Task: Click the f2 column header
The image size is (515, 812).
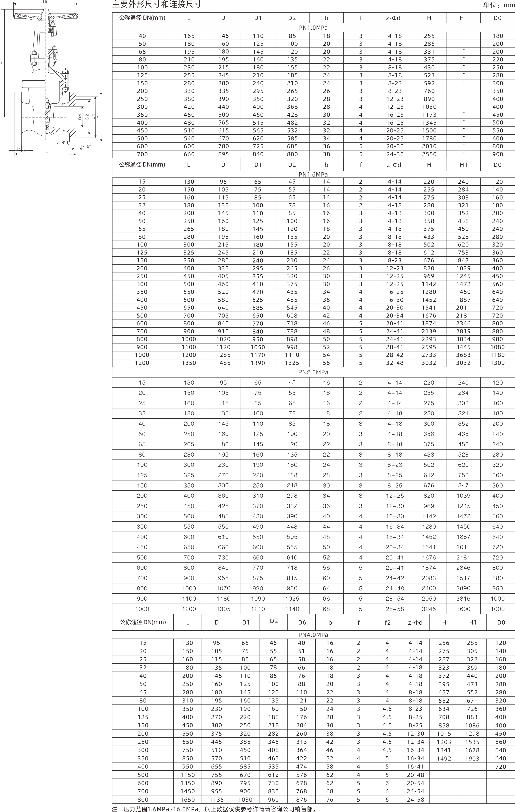Action: point(388,623)
